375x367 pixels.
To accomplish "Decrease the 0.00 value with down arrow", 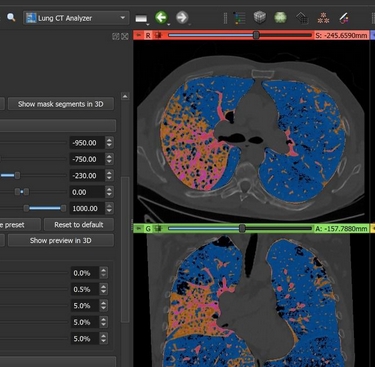I will pos(109,195).
